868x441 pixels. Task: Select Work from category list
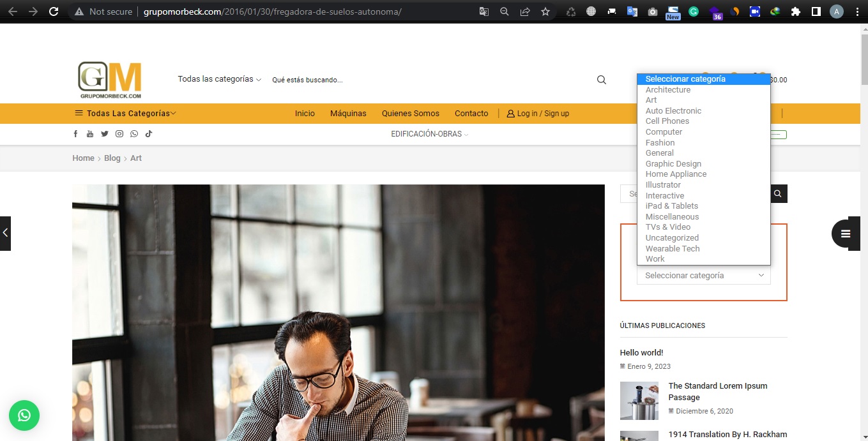(x=704, y=259)
